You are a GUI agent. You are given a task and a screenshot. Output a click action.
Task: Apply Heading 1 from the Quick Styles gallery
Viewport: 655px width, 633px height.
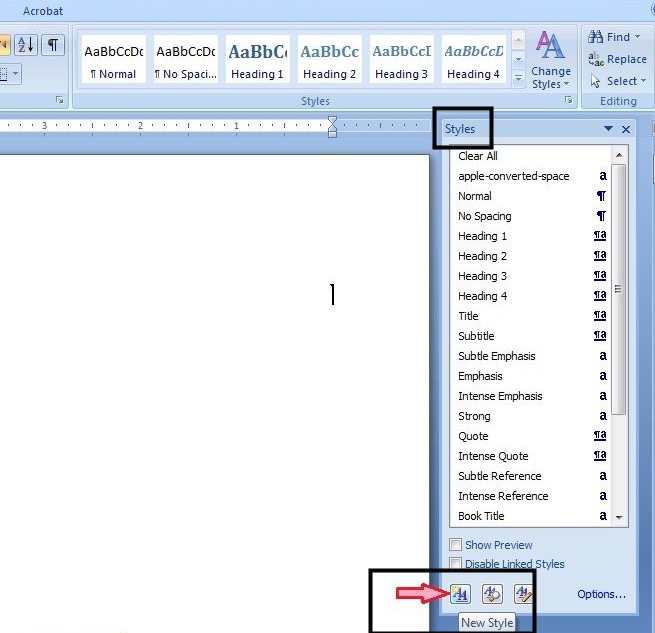258,60
